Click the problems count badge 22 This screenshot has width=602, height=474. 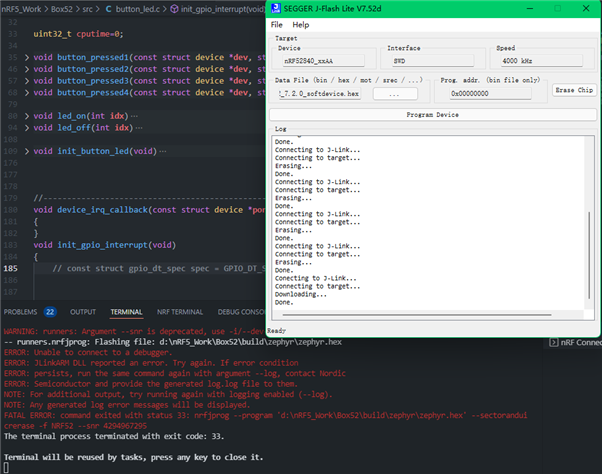50,312
